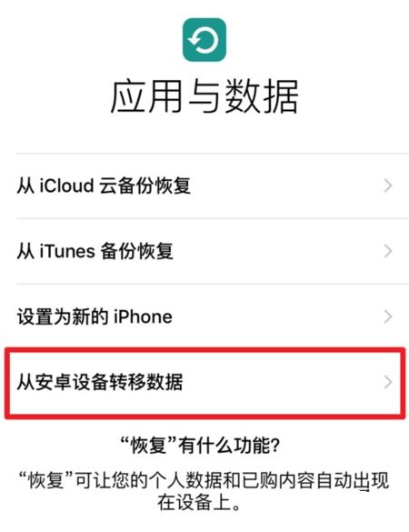Click the chevron beside 设置为新的 iPhone
This screenshot has width=409, height=532.
388,316
